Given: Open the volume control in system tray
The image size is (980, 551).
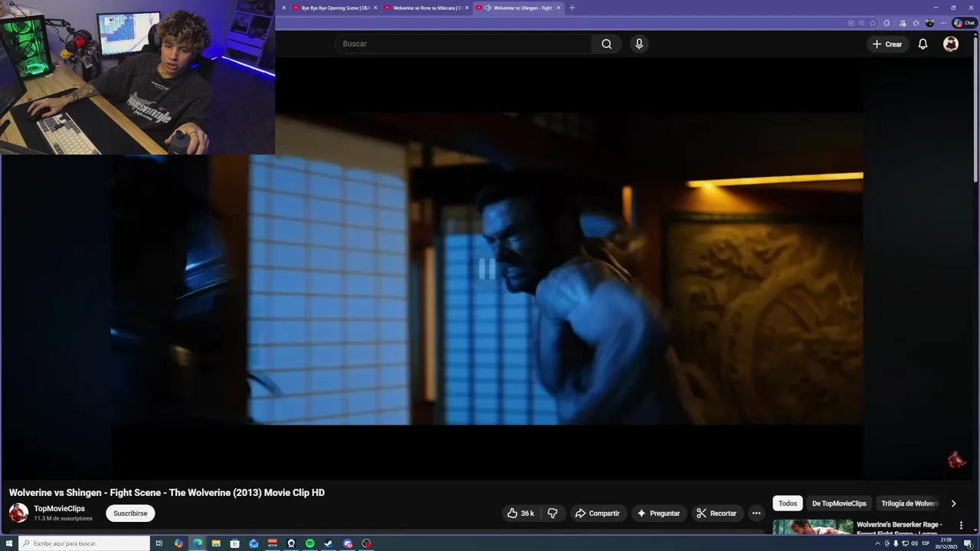Looking at the screenshot, I should click(x=914, y=543).
